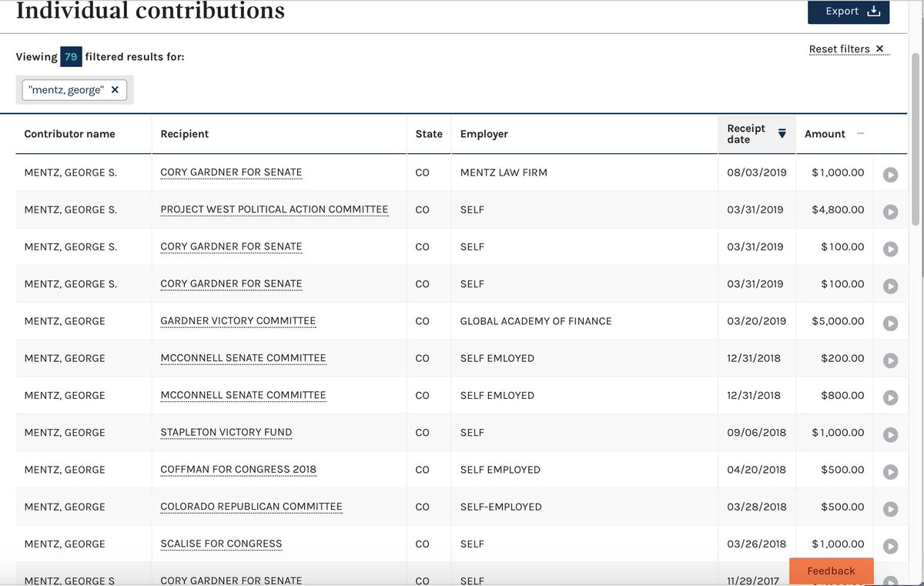Image resolution: width=924 pixels, height=586 pixels.
Task: Expand details for the $800.00 McConnell row
Action: coord(890,397)
